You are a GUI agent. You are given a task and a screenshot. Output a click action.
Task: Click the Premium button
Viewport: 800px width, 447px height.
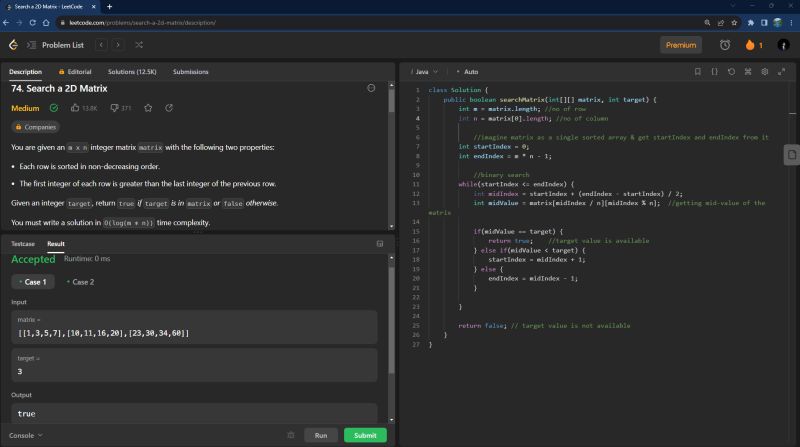(681, 45)
